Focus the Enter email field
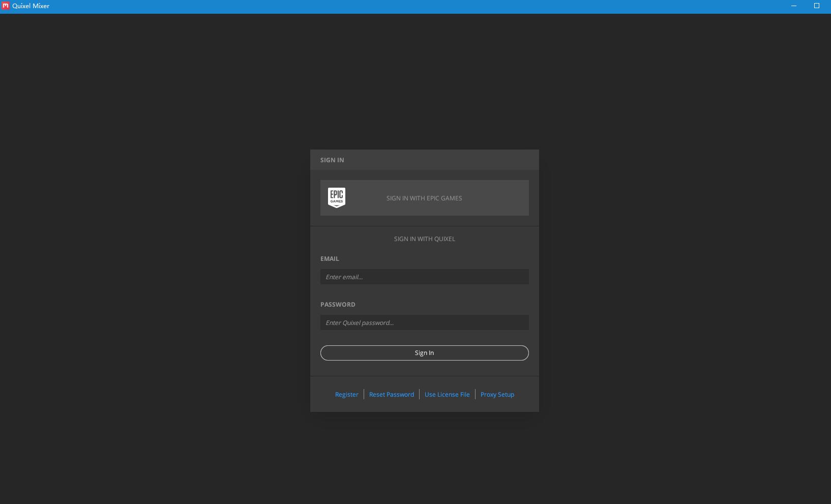This screenshot has width=831, height=504. tap(424, 277)
